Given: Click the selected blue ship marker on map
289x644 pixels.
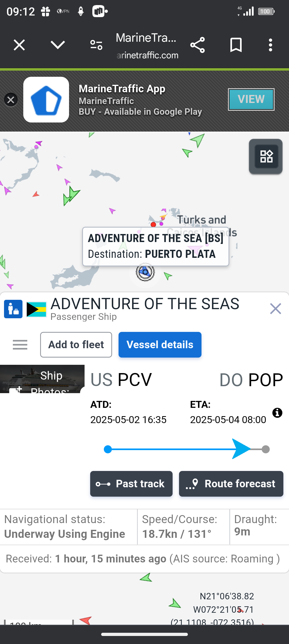Looking at the screenshot, I should [145, 272].
